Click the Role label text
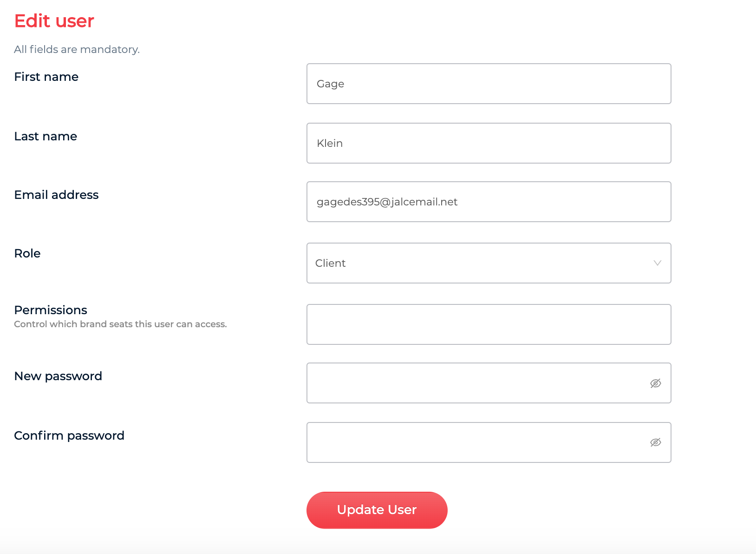The image size is (756, 554). click(x=27, y=253)
